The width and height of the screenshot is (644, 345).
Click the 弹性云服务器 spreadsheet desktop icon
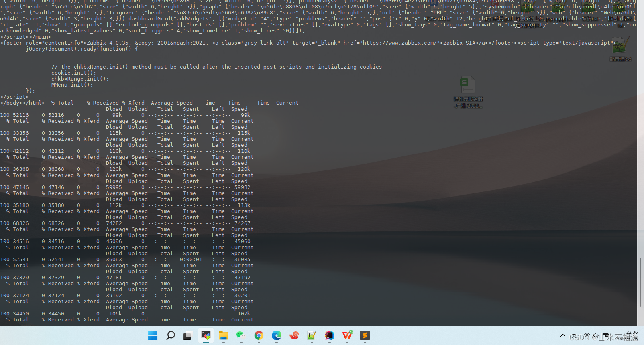[468, 92]
